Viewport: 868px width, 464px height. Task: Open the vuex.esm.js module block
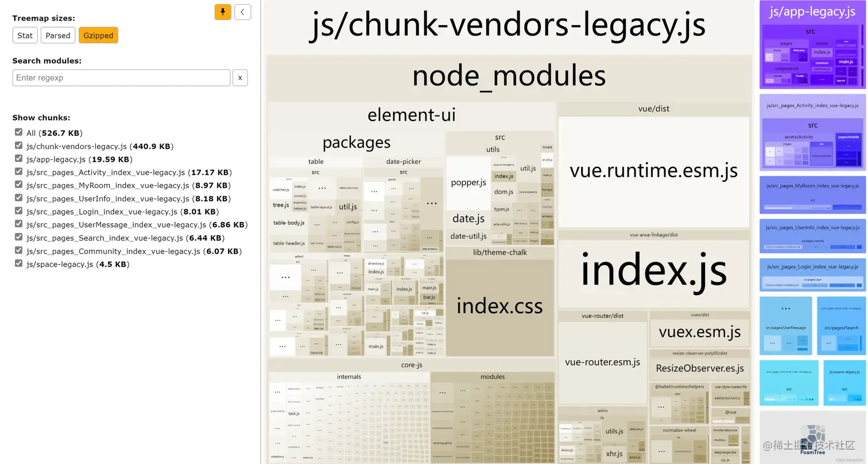tap(699, 332)
